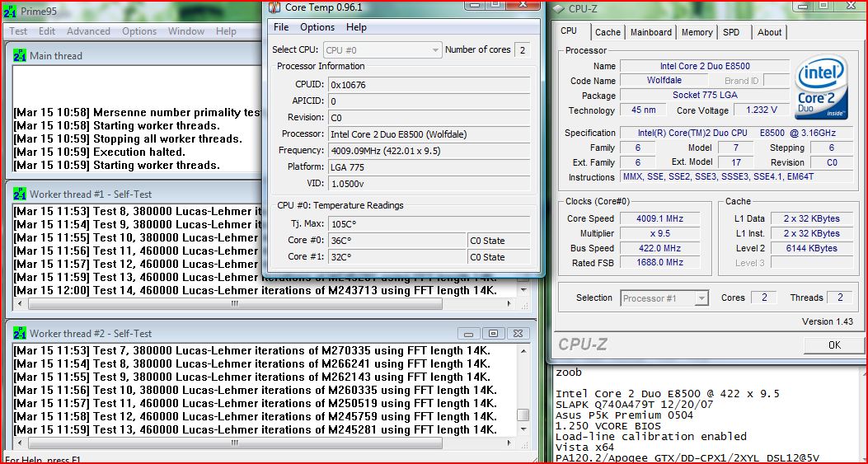Click the VID field showing 1.0500v

tap(429, 183)
